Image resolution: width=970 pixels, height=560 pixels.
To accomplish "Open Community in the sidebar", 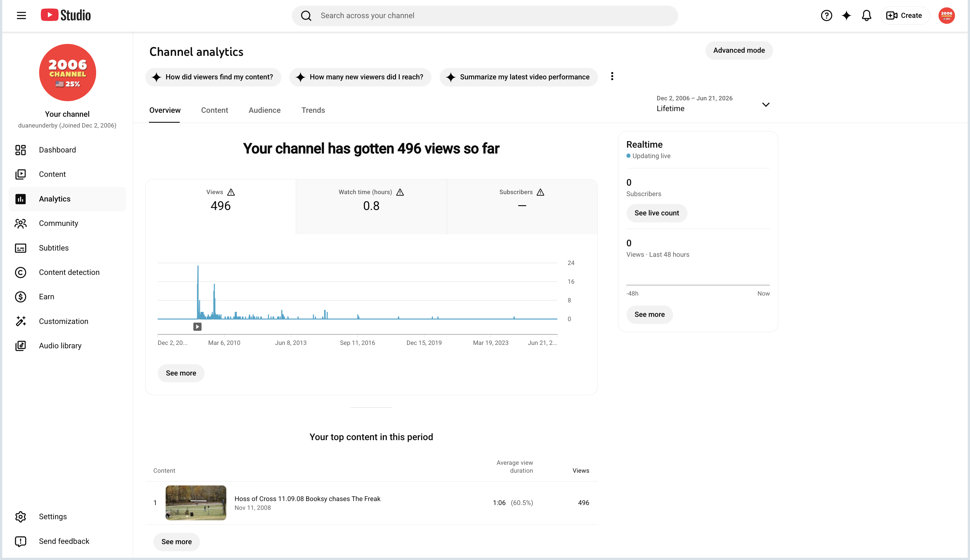I will pos(68,223).
